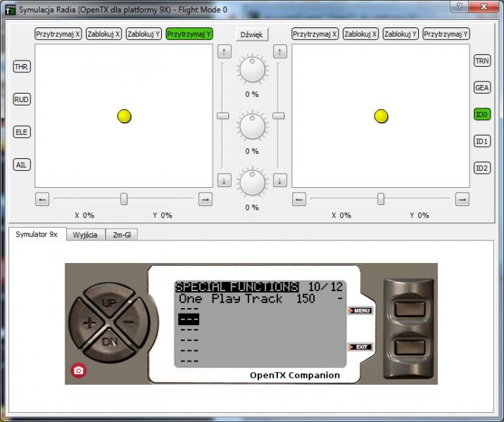Click the yellow left stick position ball
This screenshot has height=422, width=504.
[x=125, y=116]
